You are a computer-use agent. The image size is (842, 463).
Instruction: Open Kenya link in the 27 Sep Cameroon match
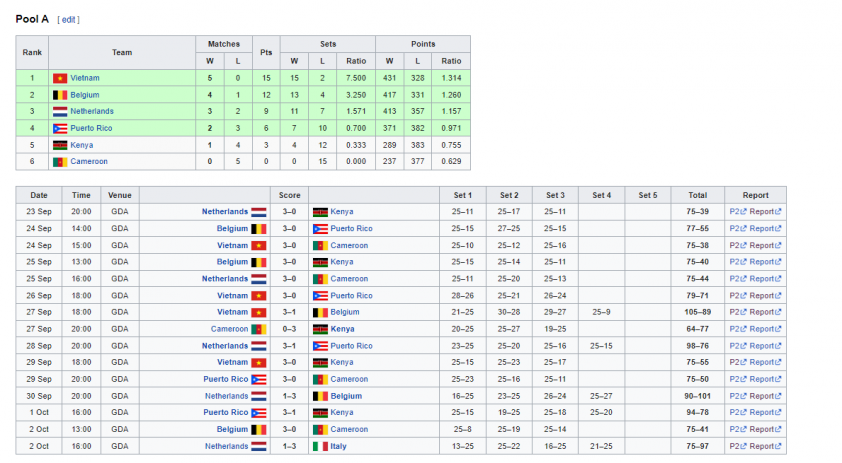pyautogui.click(x=342, y=329)
